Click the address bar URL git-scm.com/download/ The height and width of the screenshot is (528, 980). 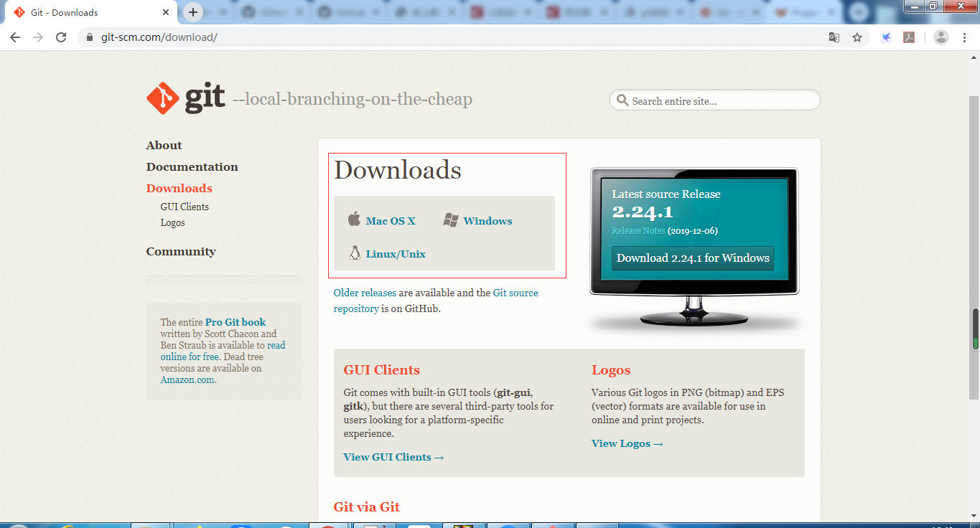click(x=159, y=37)
